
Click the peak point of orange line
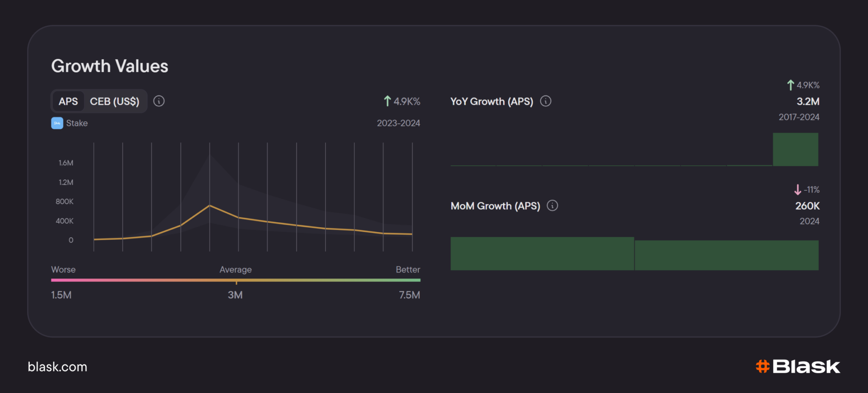pyautogui.click(x=209, y=206)
